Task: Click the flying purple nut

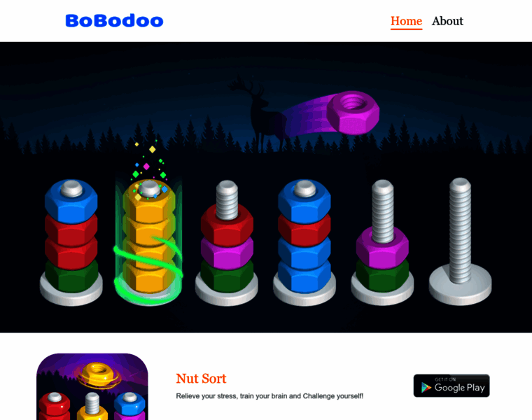Action: pyautogui.click(x=353, y=112)
